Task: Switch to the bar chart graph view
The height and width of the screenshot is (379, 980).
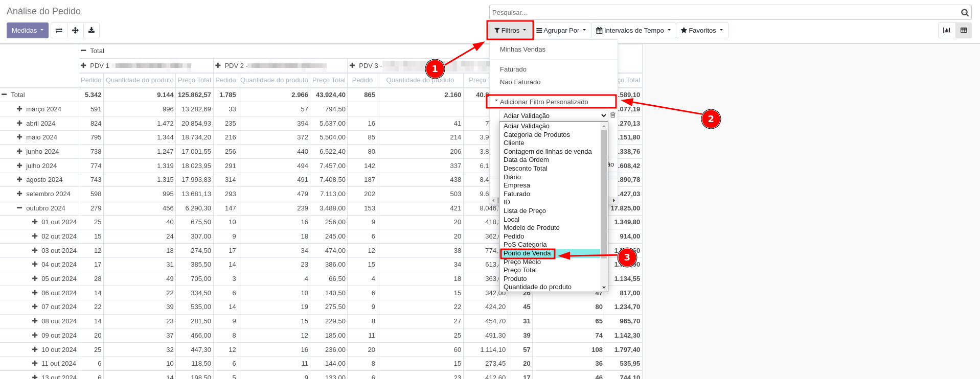Action: pos(947,31)
